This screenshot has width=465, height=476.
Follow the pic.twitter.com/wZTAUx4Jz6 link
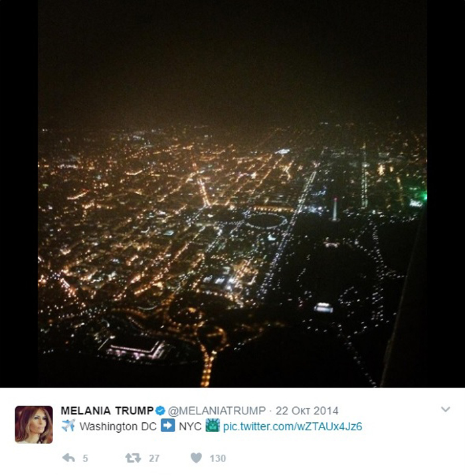coord(292,426)
